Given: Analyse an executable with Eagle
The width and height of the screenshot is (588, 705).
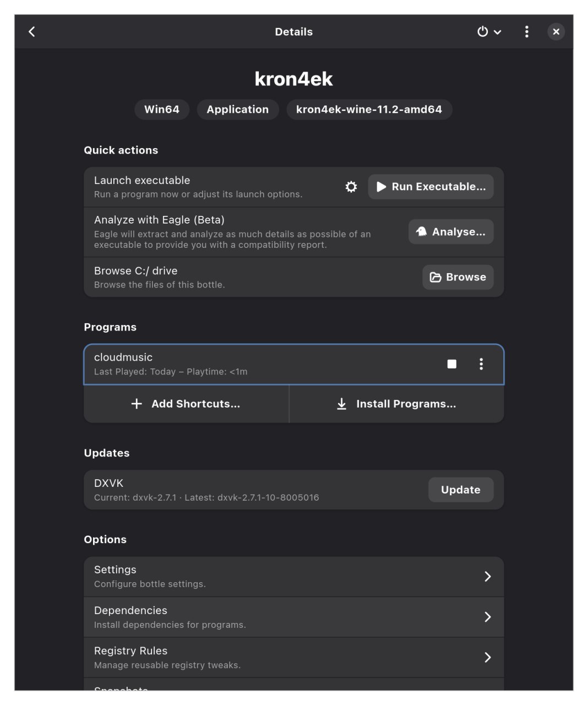Looking at the screenshot, I should tap(451, 232).
